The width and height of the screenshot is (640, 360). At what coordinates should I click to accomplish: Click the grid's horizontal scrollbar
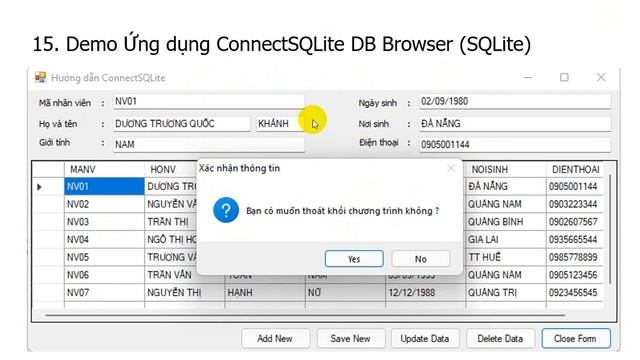[305, 315]
